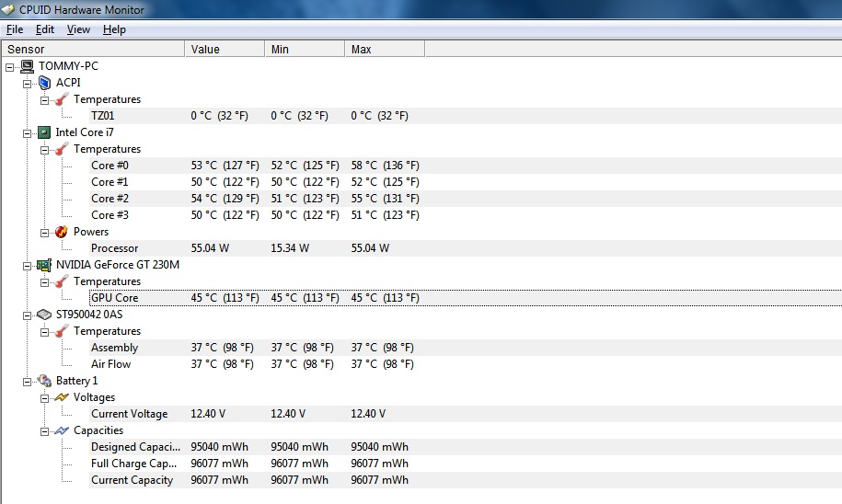842x504 pixels.
Task: Select the Assembly temperature row
Action: pyautogui.click(x=465, y=348)
